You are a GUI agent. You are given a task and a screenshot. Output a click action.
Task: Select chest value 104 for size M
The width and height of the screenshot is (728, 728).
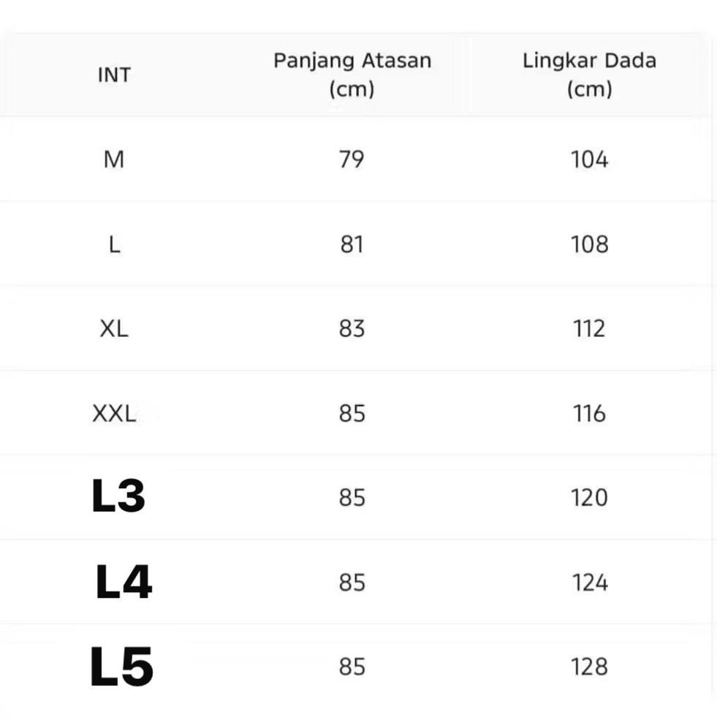pyautogui.click(x=589, y=159)
